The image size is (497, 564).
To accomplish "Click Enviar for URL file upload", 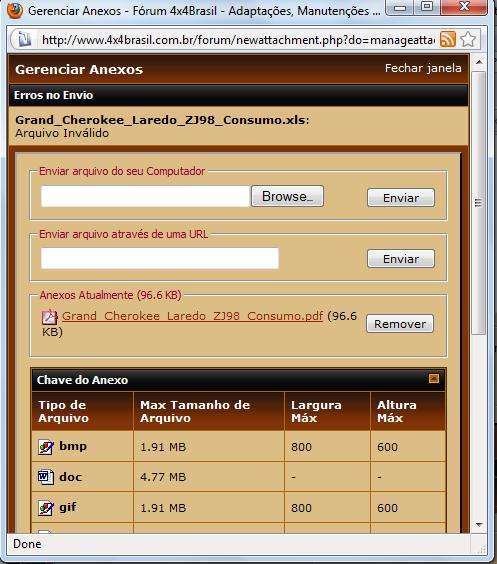I will click(401, 259).
